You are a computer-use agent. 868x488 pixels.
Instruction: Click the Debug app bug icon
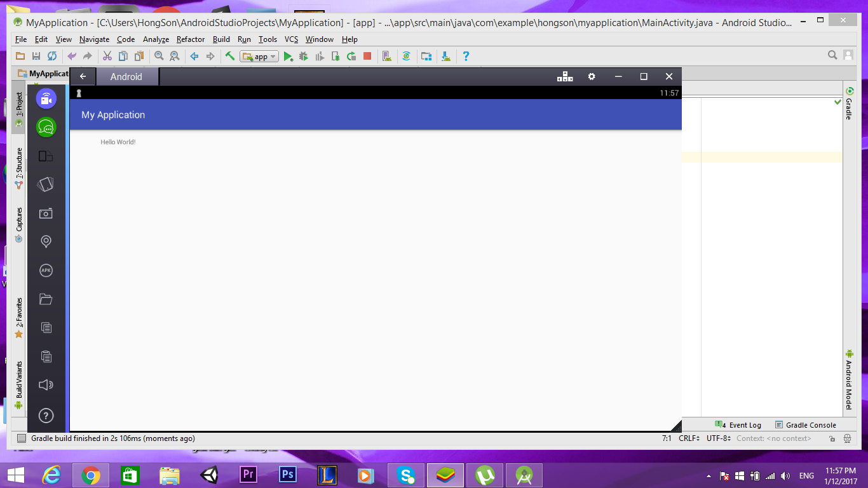(x=304, y=57)
